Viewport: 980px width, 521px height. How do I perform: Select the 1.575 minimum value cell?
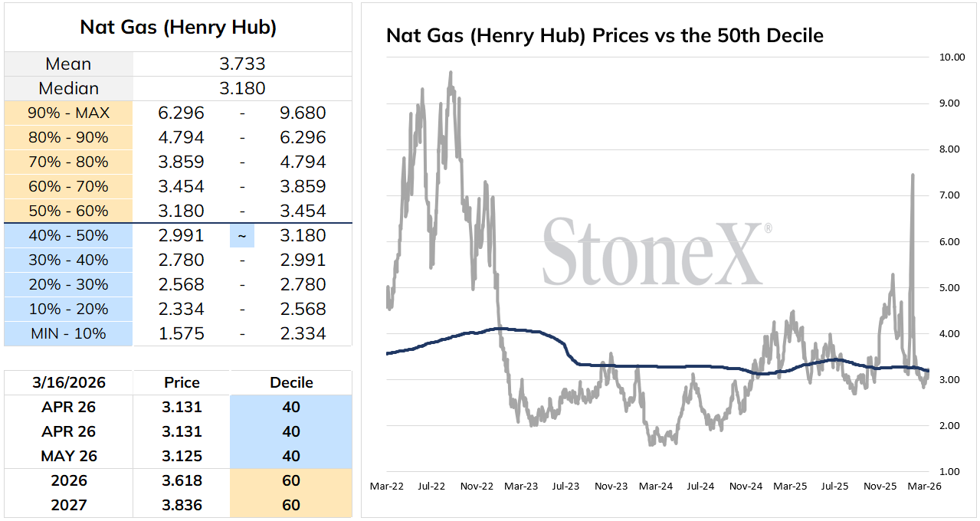point(182,334)
